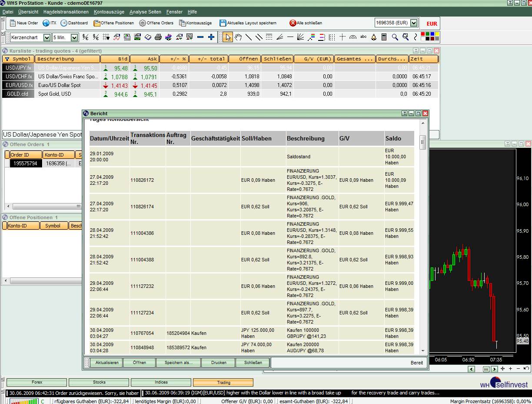532x404 pixels.
Task: Select the abc text annotation tool
Action: pyautogui.click(x=363, y=37)
